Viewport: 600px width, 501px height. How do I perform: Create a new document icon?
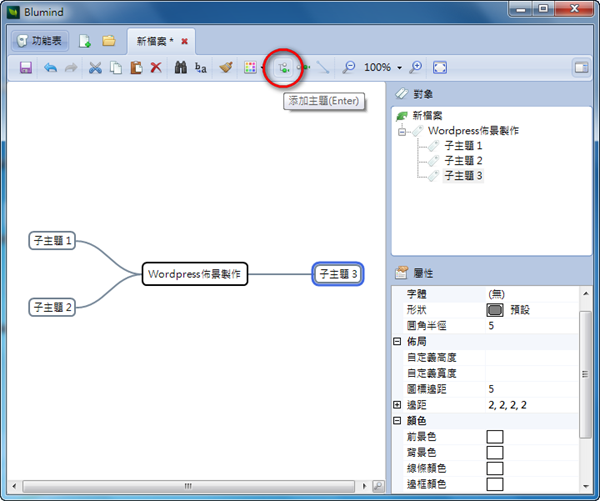[x=85, y=41]
